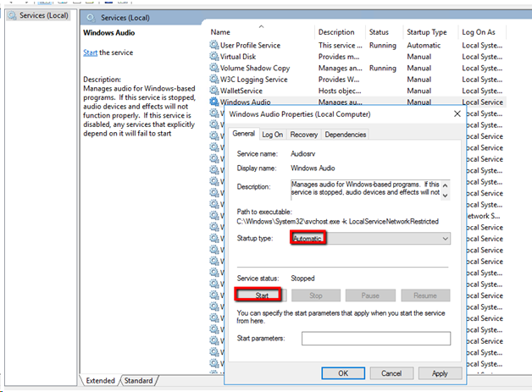Click description box scroll down arrow
Image resolution: width=532 pixels, height=392 pixels.
click(x=445, y=196)
